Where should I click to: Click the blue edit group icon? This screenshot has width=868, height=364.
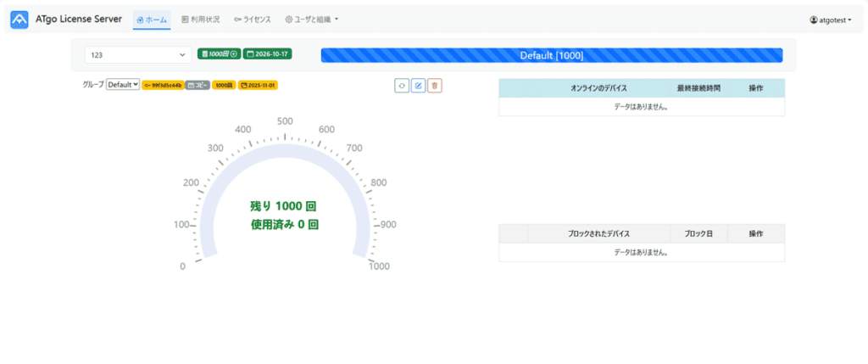coord(418,85)
